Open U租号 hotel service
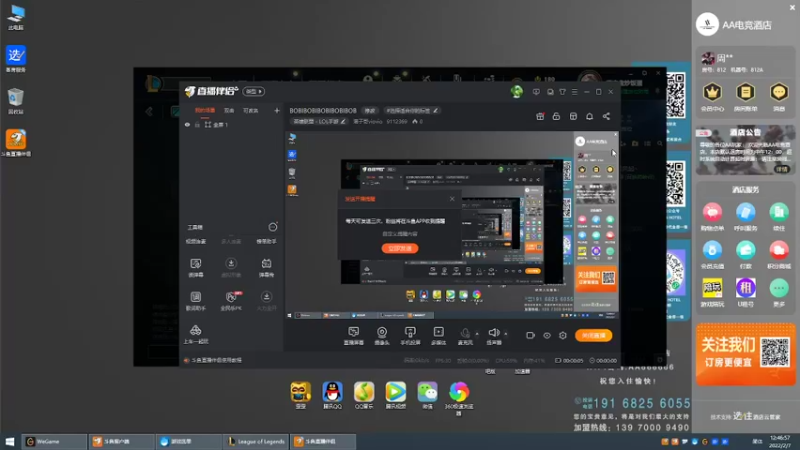The width and height of the screenshot is (800, 450). [745, 292]
